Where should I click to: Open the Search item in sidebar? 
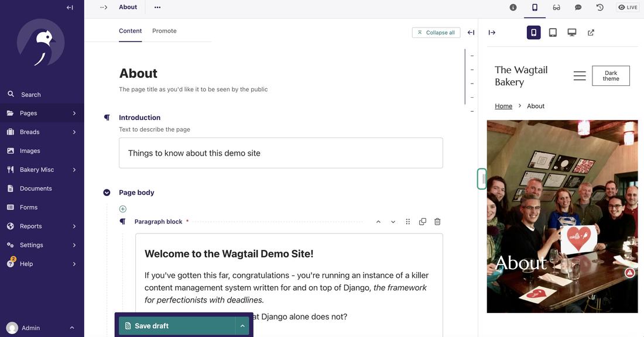click(42, 94)
